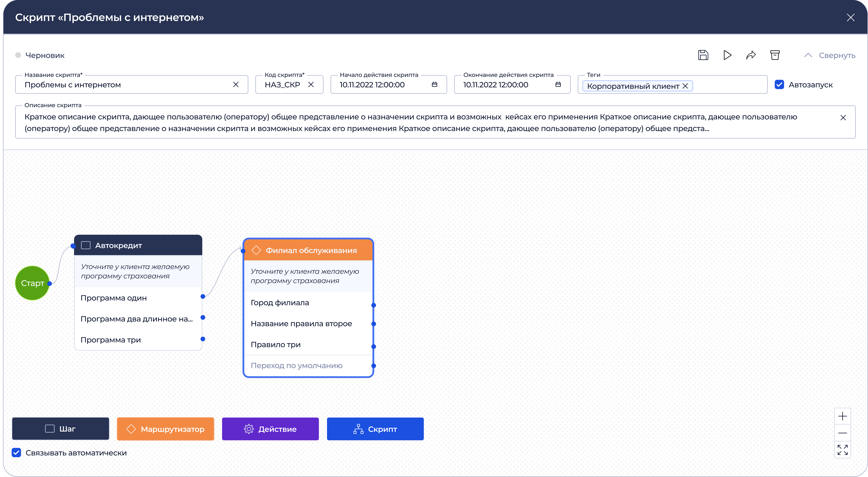
Task: Toggle Связывать автоматически checkbox
Action: coord(16,453)
